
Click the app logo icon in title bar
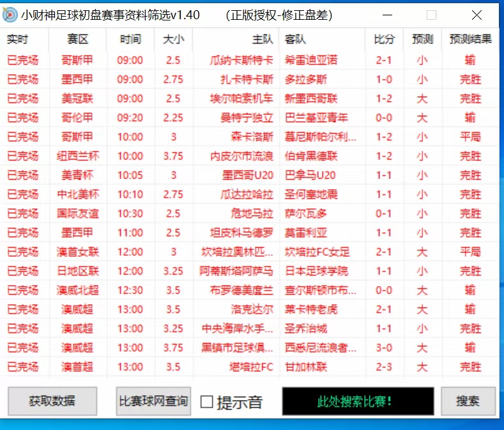10,15
